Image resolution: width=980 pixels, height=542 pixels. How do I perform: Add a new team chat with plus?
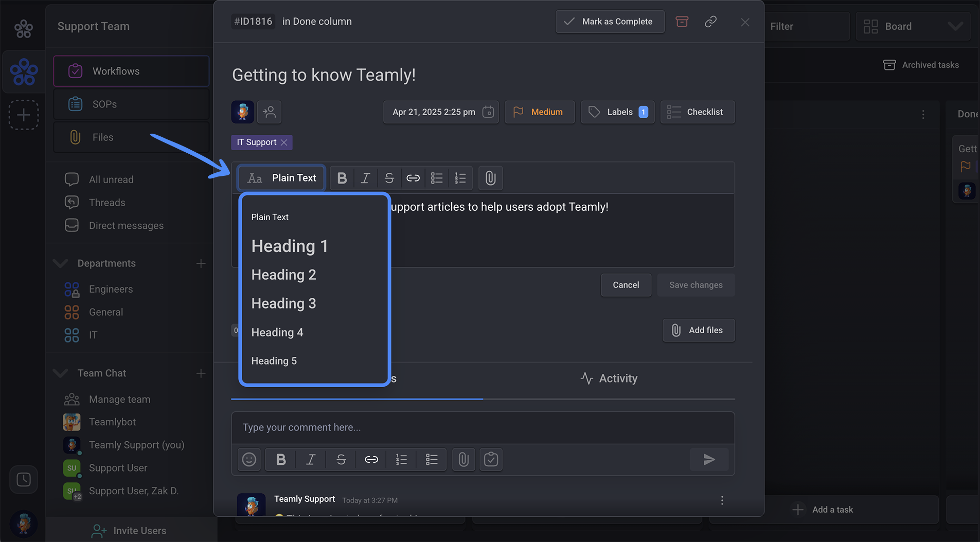point(201,373)
